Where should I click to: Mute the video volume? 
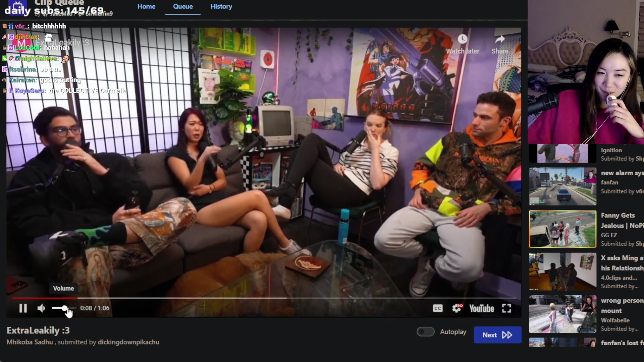click(41, 308)
